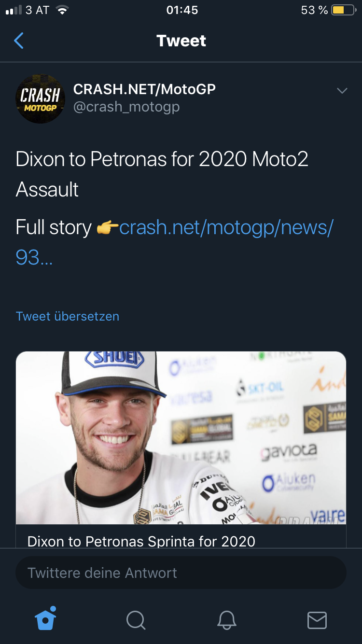Open the Search tab magnifier icon
This screenshot has height=644, width=362.
click(136, 620)
